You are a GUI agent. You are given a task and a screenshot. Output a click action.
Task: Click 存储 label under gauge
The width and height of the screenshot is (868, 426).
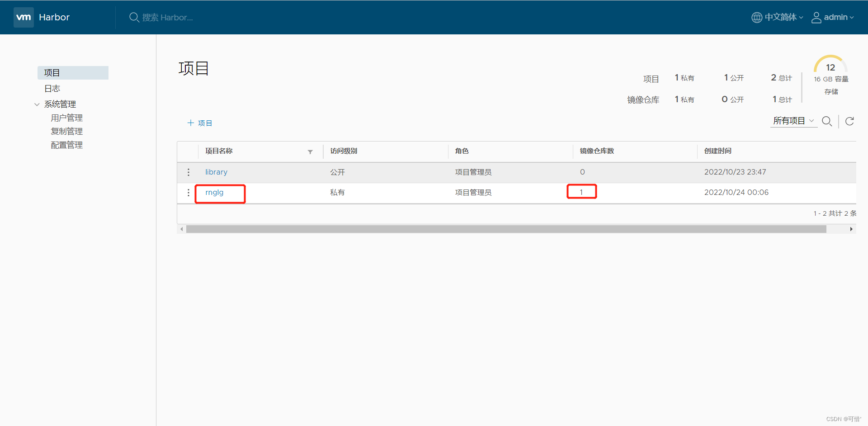tap(831, 92)
